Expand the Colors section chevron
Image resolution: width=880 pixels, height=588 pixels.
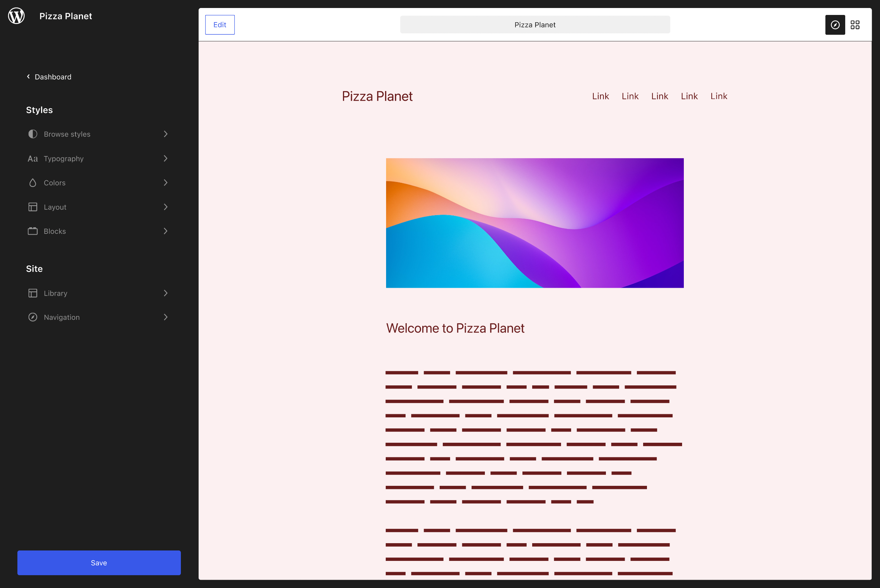point(166,183)
